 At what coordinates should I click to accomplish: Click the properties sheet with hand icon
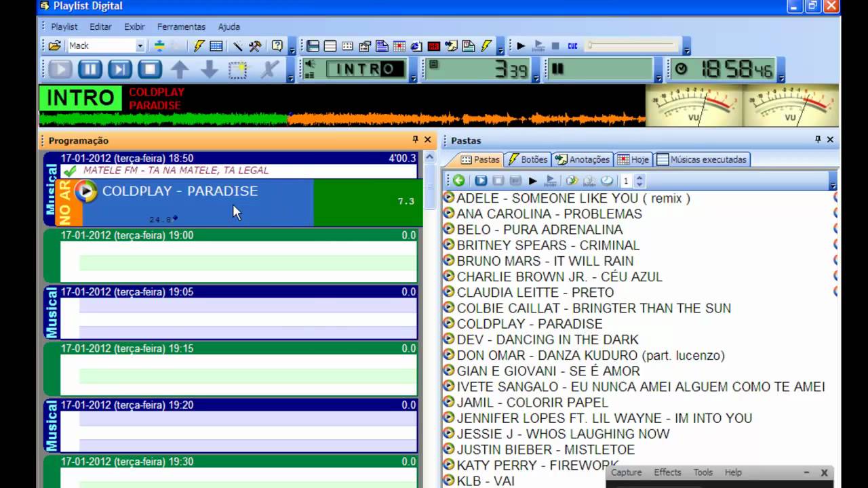pos(365,46)
